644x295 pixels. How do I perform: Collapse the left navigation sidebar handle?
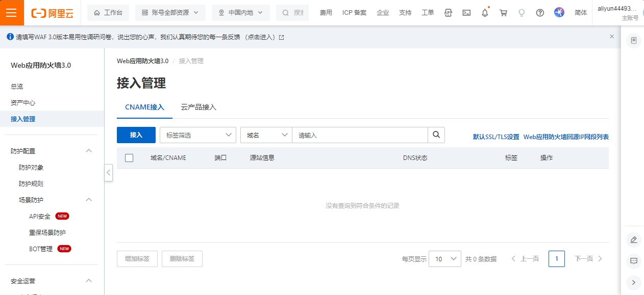pos(108,173)
